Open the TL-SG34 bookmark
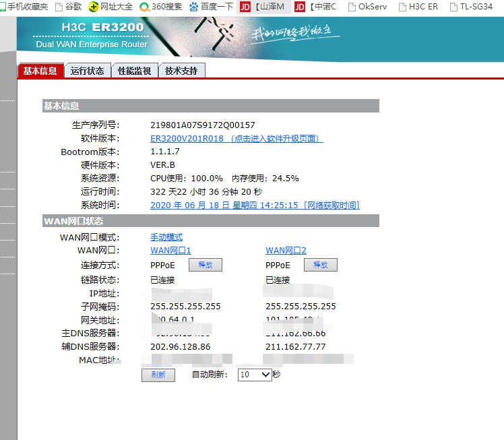504x440 pixels. [x=471, y=7]
